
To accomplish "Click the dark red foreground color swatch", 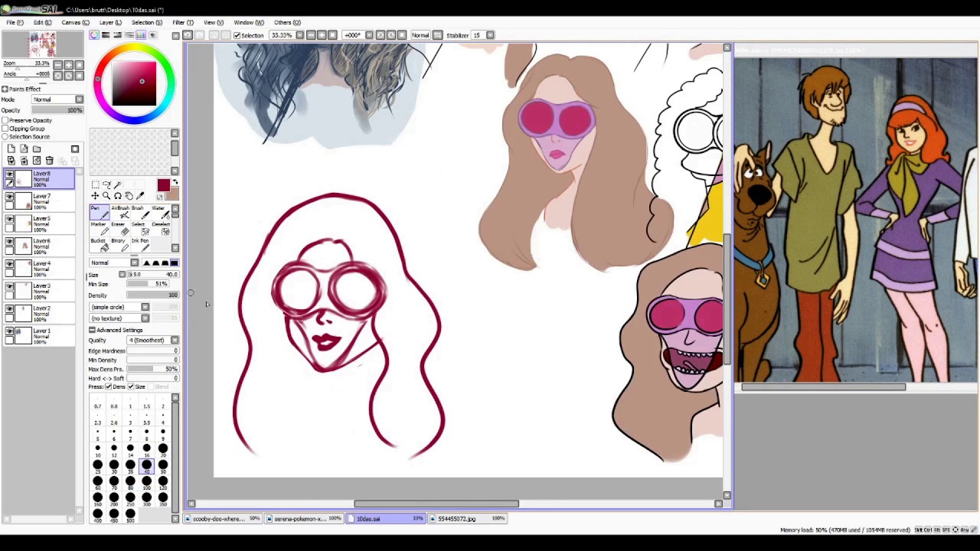I will point(164,185).
